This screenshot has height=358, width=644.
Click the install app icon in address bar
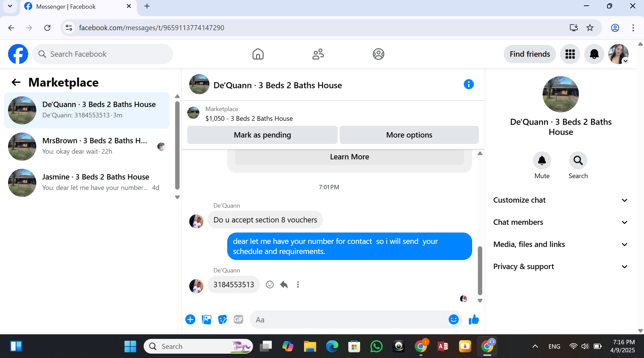574,28
